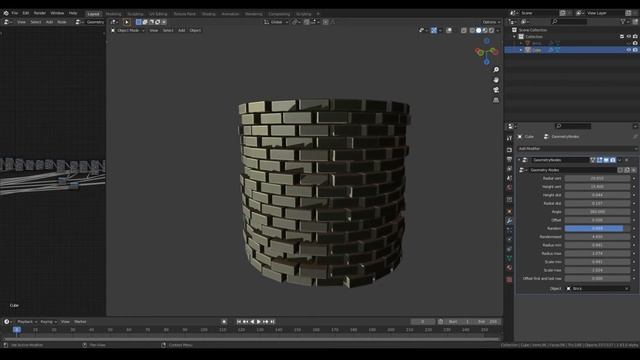
Task: Open the Scene properties tab icon
Action: [509, 178]
